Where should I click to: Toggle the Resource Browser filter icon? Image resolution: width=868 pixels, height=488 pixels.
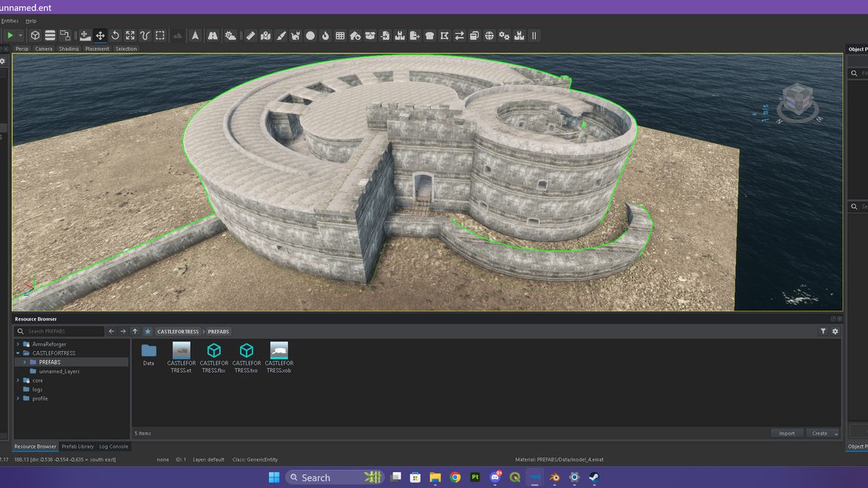pyautogui.click(x=823, y=331)
